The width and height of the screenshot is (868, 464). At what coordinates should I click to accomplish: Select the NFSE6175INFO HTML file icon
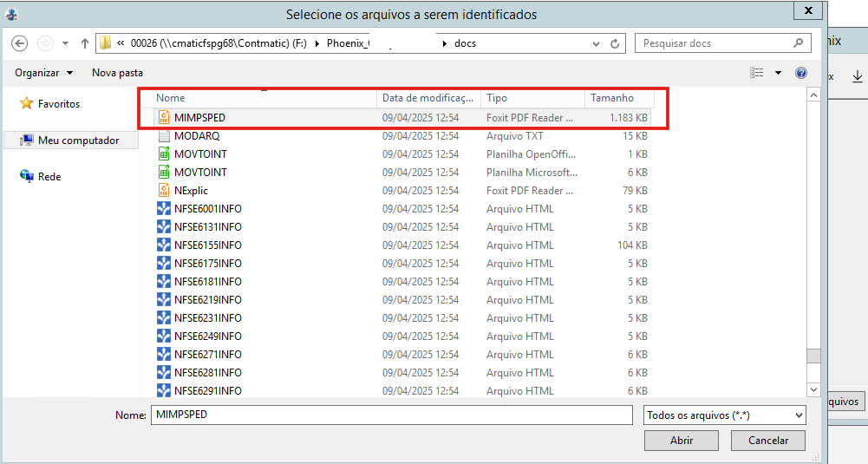[164, 264]
